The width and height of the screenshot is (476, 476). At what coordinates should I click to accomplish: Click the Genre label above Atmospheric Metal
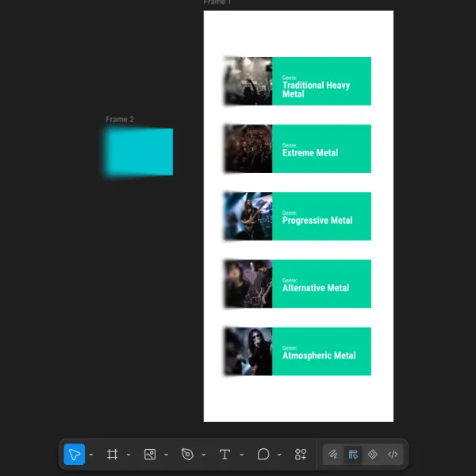coord(290,348)
